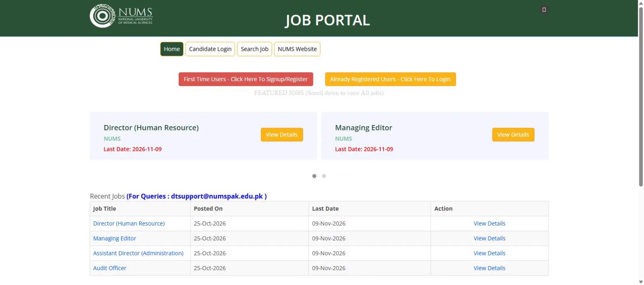Open Assistant Director (Administration) job link

138,253
